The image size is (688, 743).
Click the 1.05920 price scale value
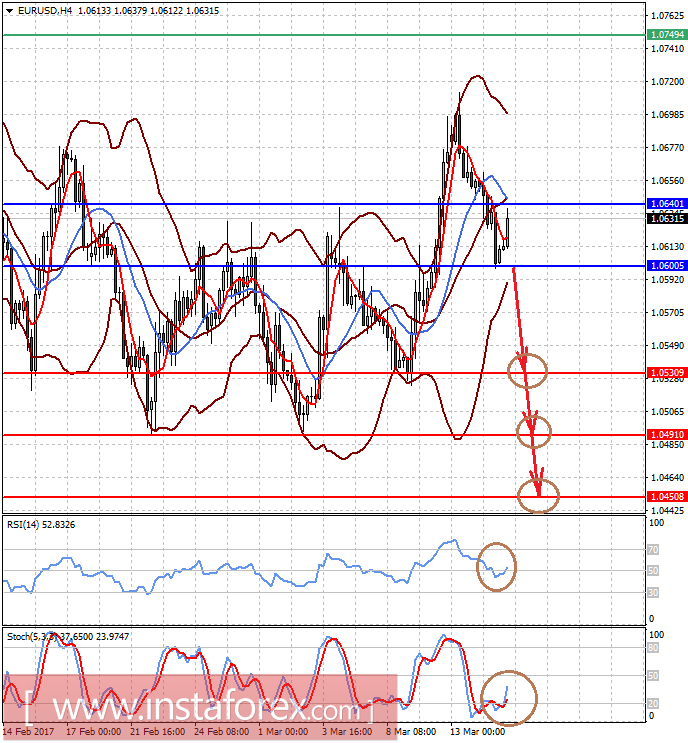[668, 280]
